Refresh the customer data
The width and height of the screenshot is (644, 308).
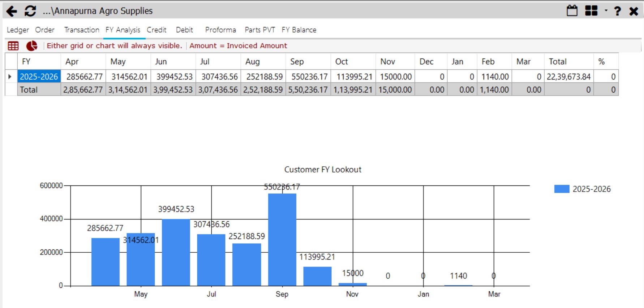pos(30,11)
